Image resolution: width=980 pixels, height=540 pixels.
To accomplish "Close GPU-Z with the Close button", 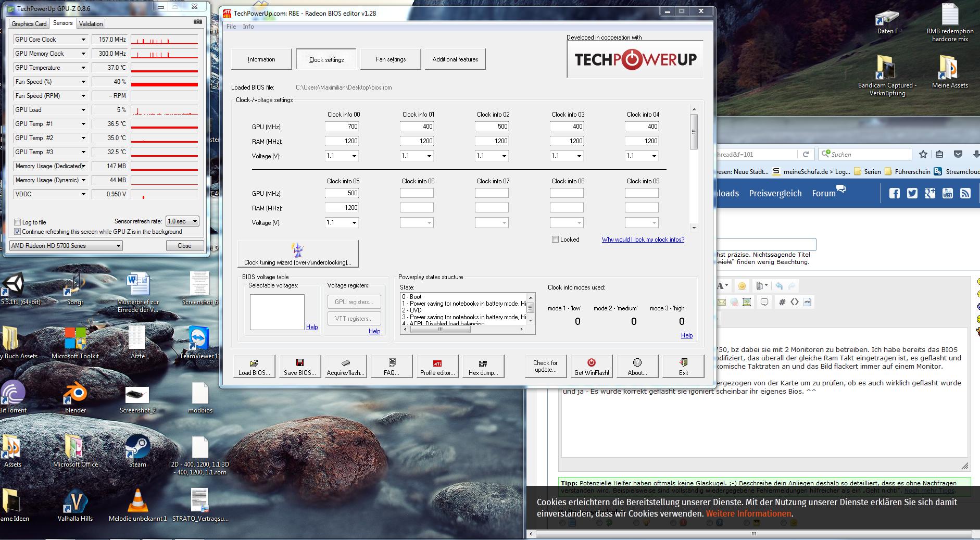I will click(x=184, y=246).
